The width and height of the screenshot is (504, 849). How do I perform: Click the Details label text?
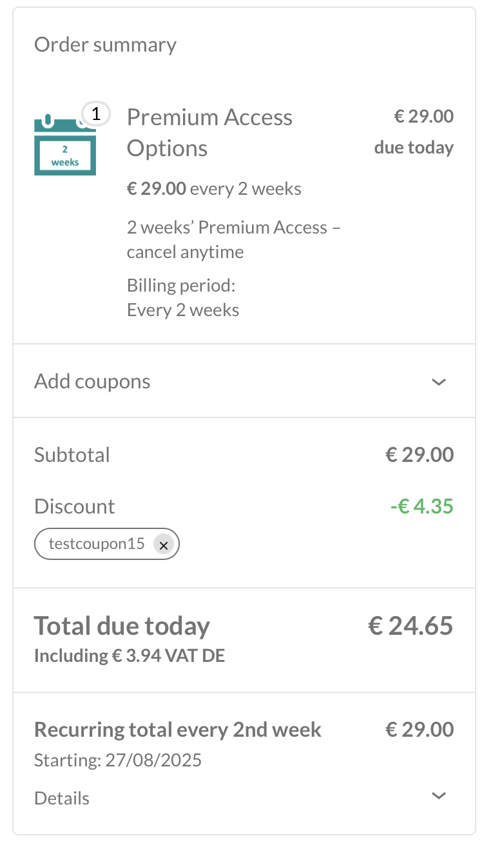tap(62, 799)
